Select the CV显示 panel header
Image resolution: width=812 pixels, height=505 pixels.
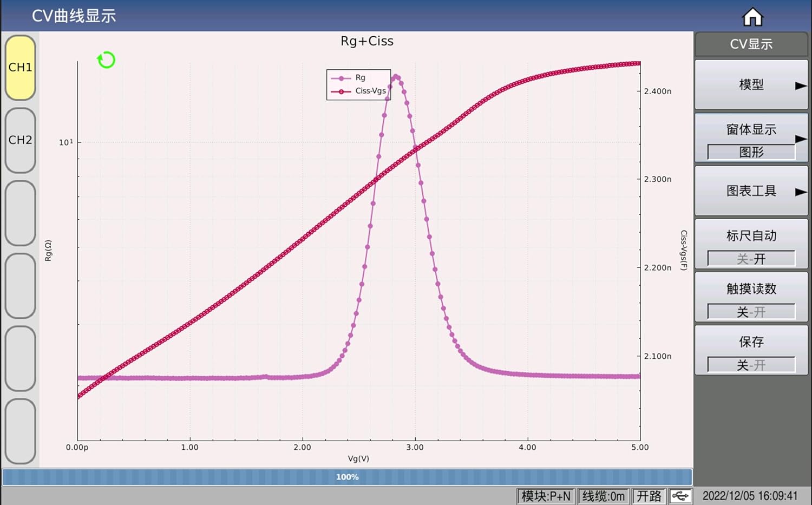(x=751, y=44)
